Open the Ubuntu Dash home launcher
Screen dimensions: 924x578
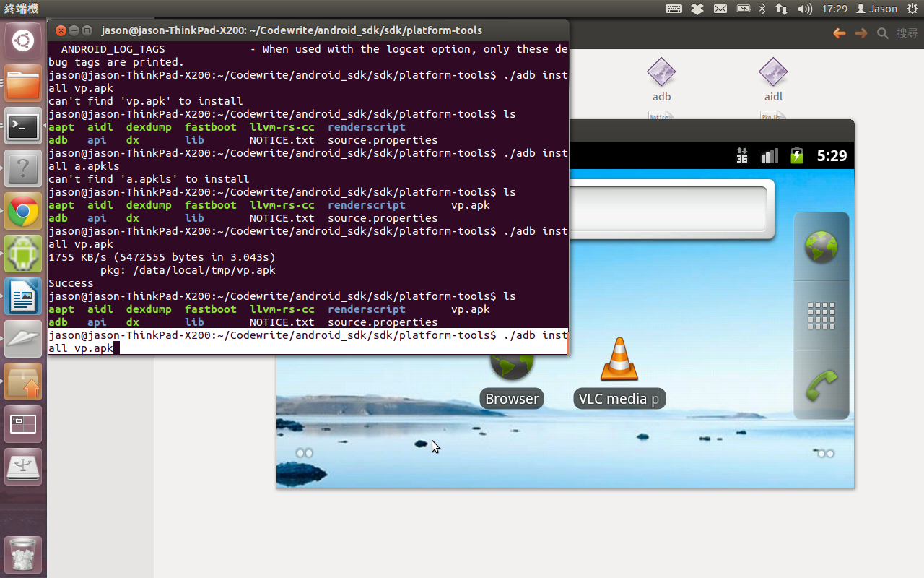(23, 40)
